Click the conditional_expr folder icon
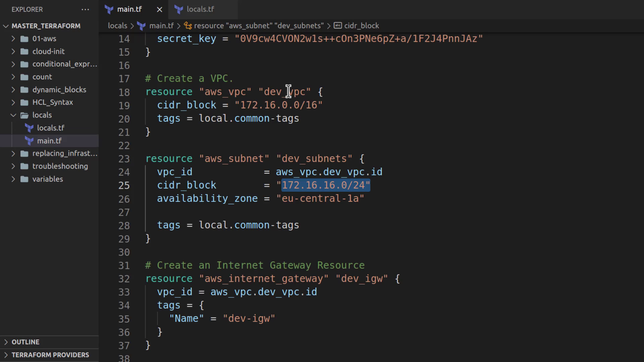 point(24,64)
